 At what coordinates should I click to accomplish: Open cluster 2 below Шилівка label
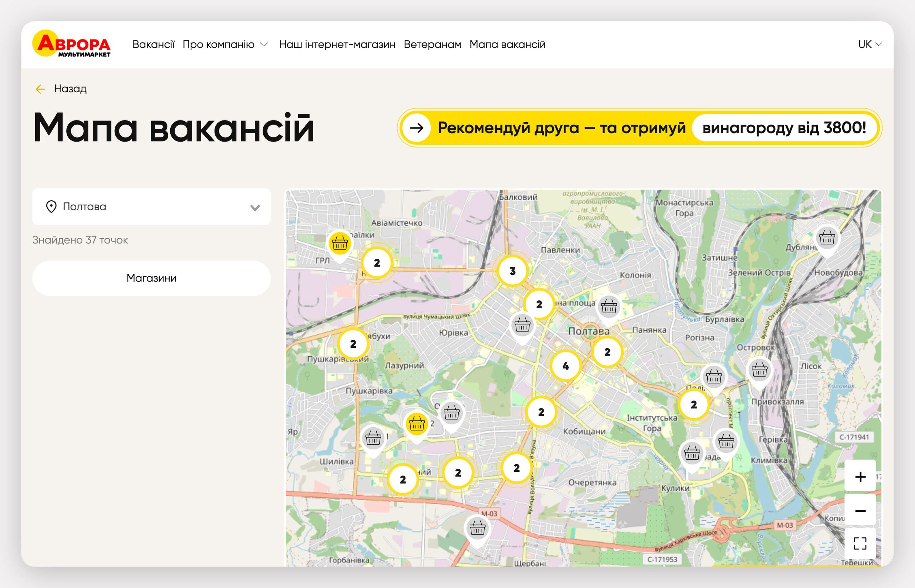(403, 480)
